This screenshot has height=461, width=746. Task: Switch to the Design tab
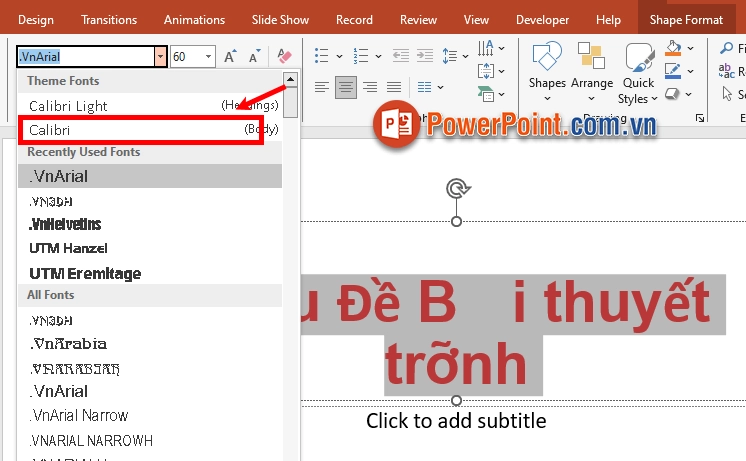click(36, 20)
